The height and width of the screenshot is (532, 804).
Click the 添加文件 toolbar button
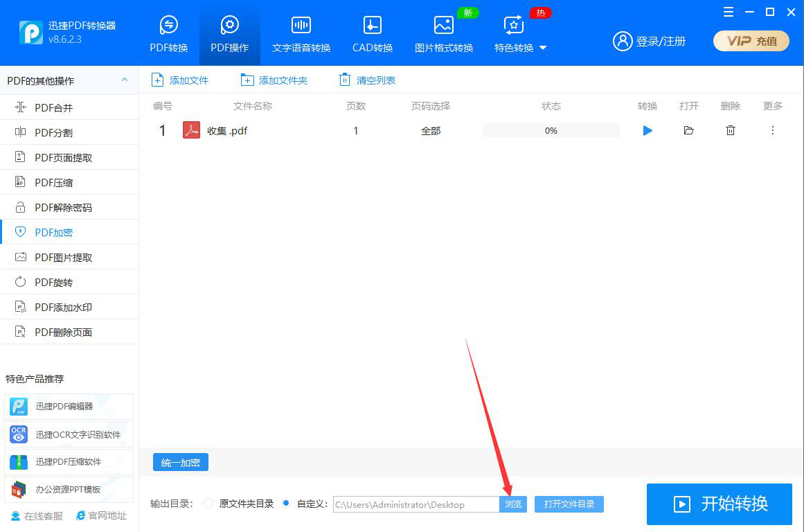click(x=179, y=80)
